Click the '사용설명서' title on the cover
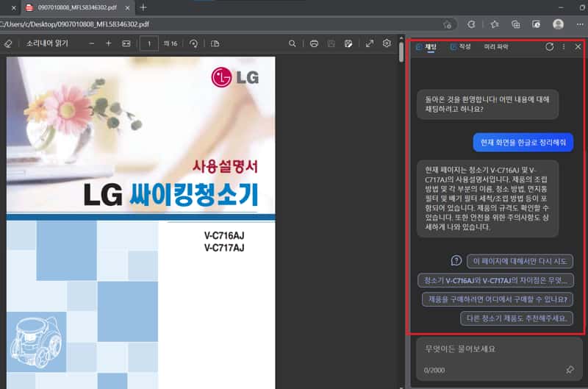 coord(225,166)
